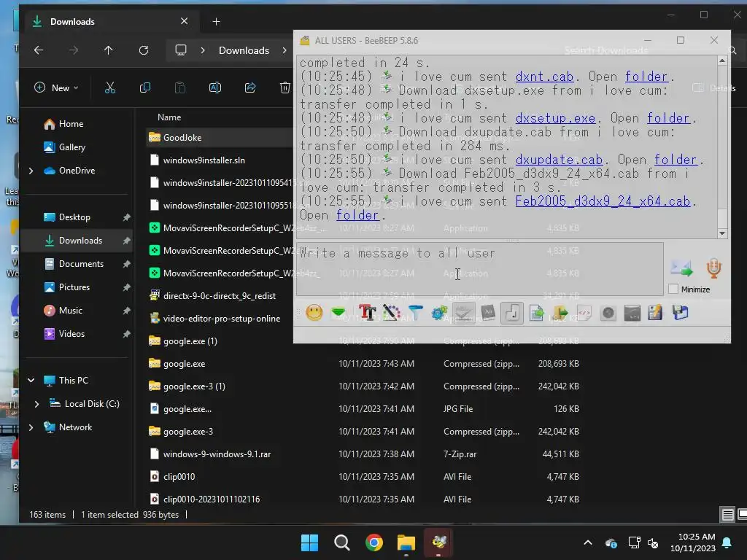Unpin Music using its pin icon
The width and height of the screenshot is (747, 560).
(x=126, y=311)
